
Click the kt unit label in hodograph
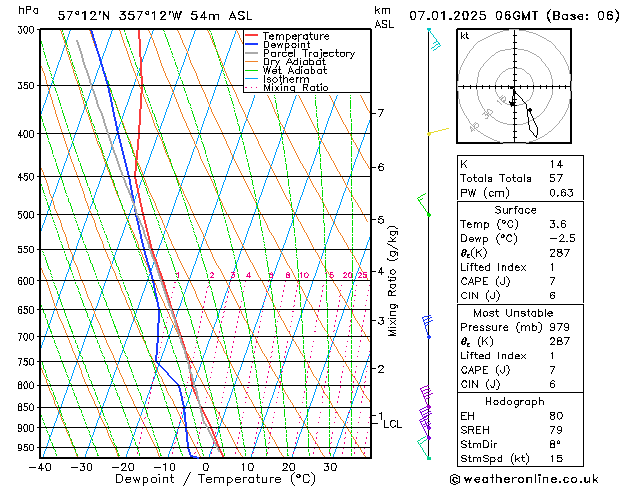(x=465, y=36)
